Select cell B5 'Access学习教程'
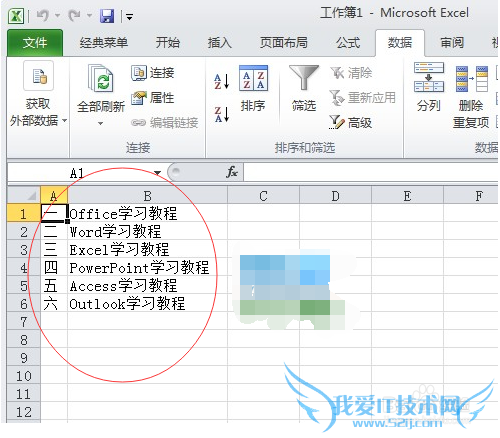The height and width of the screenshot is (438, 500). coord(147,285)
